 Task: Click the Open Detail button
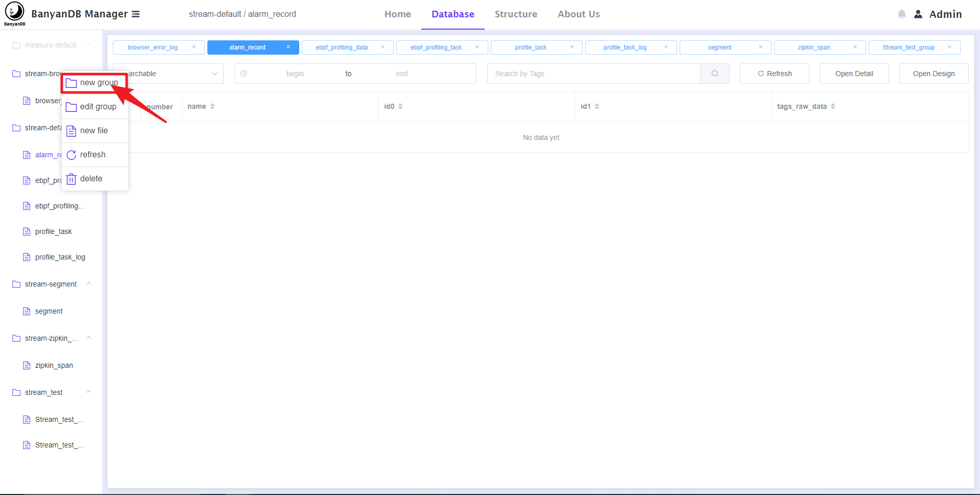(x=854, y=74)
